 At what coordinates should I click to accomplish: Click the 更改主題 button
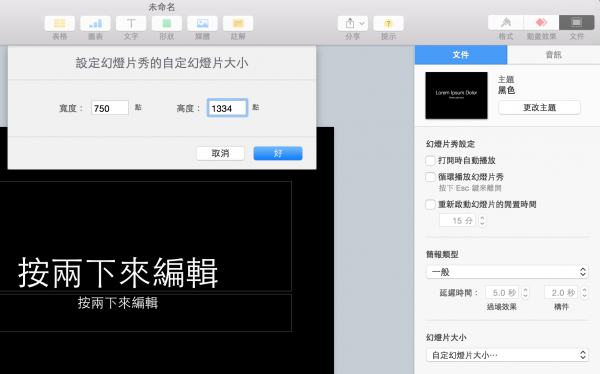(x=540, y=108)
